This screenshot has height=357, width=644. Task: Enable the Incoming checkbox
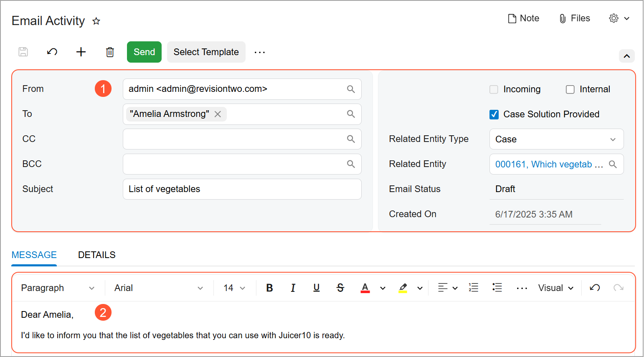pos(494,89)
